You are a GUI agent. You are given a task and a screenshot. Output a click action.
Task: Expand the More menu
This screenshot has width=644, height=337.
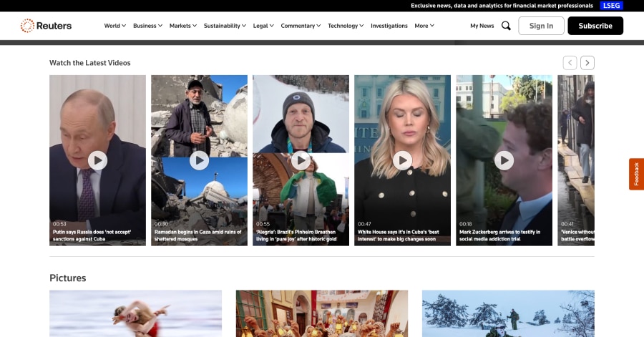click(x=424, y=26)
